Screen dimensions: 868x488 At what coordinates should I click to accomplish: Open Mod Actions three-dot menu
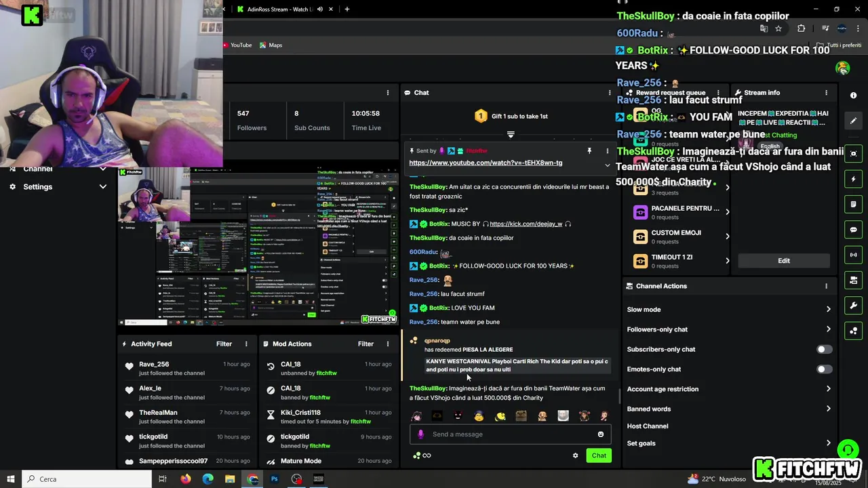coord(388,344)
